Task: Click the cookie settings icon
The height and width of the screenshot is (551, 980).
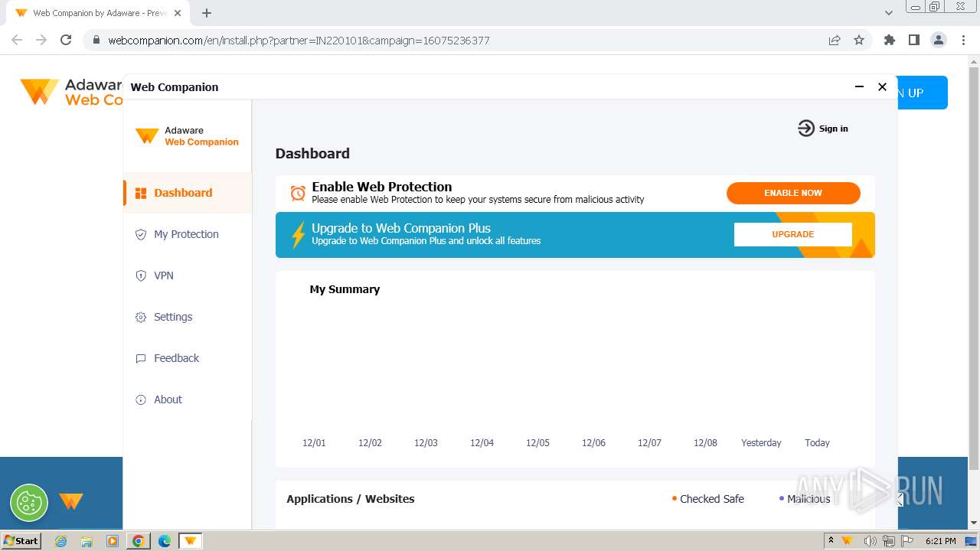Action: (x=29, y=503)
